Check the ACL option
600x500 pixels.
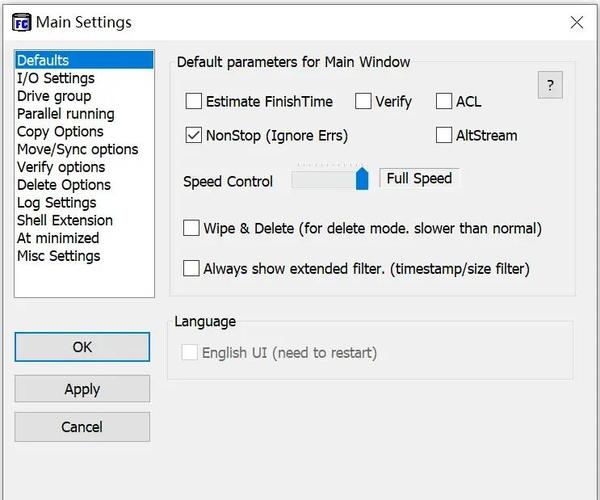click(x=445, y=101)
